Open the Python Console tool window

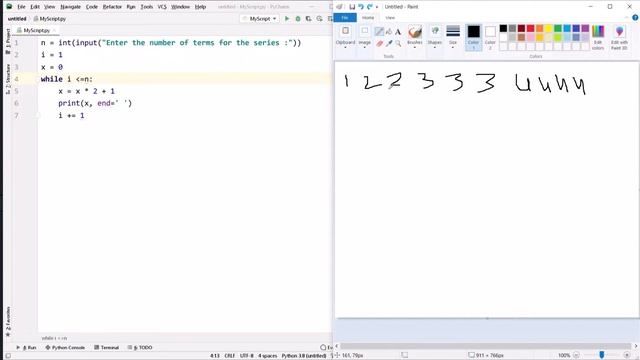[x=65, y=347]
